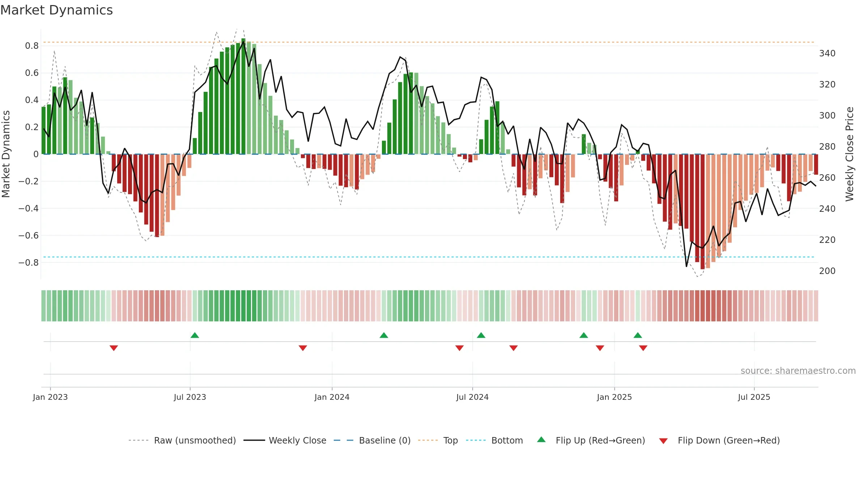Screen dimensions: 868x488
Task: Toggle the Top legend entry
Action: click(438, 440)
